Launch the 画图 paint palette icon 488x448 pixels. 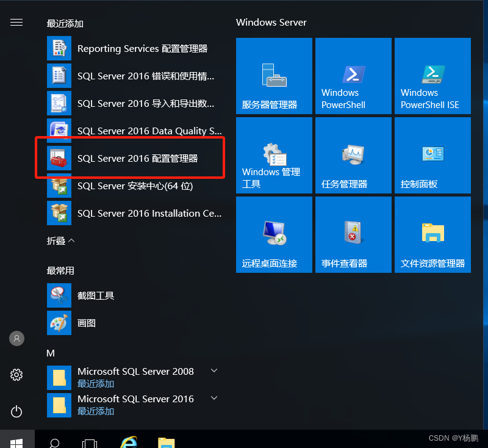click(59, 323)
